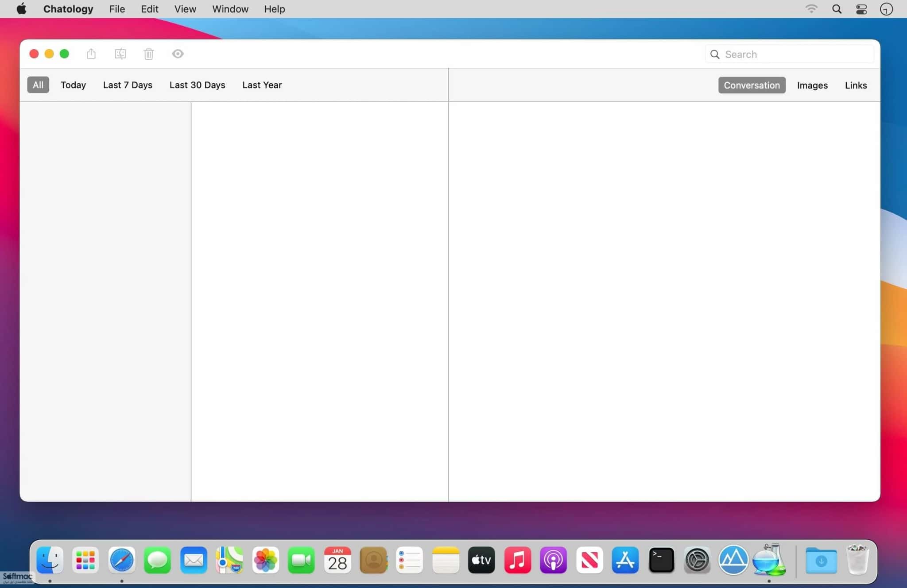Show chats from Last 7 Days

128,85
